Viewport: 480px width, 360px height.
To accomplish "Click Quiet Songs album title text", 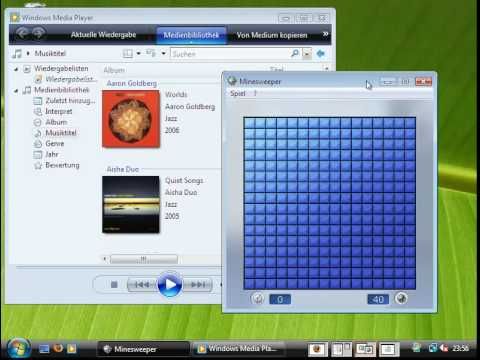I will point(184,181).
